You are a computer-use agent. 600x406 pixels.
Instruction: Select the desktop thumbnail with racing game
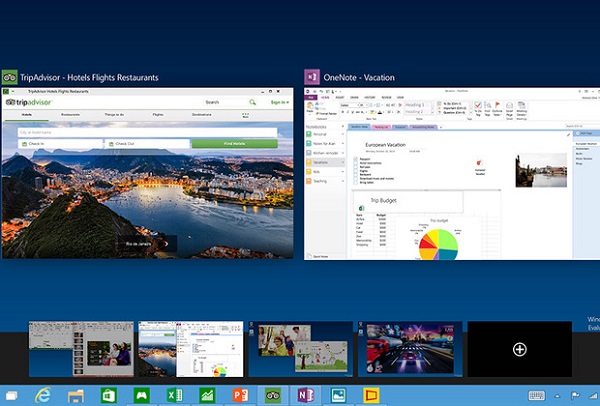click(x=409, y=348)
